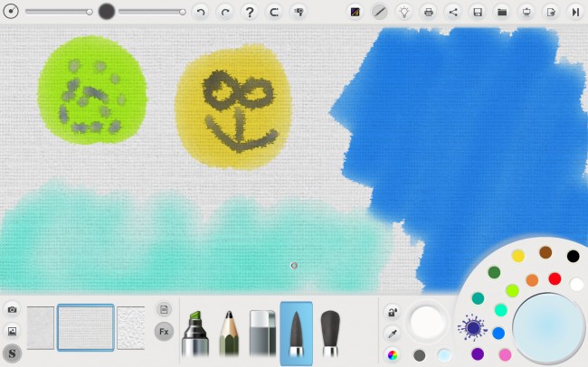Select the yellow paint color
Screen dimensions: 588x367
pyautogui.click(x=518, y=256)
